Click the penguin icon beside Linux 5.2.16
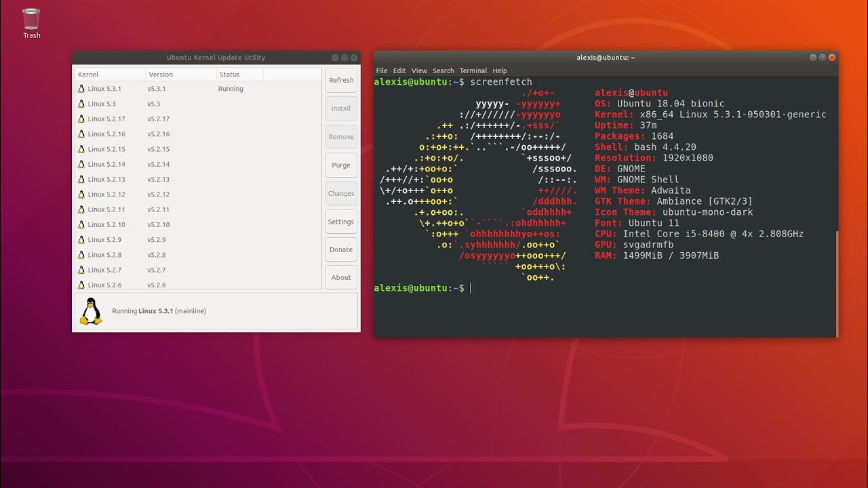 pos(81,134)
